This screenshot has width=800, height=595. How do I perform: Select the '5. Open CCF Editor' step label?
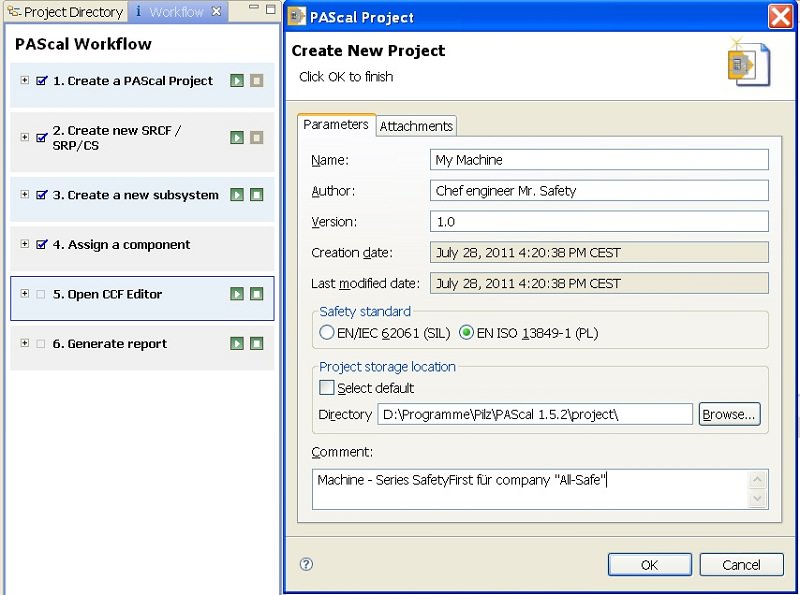tap(107, 294)
